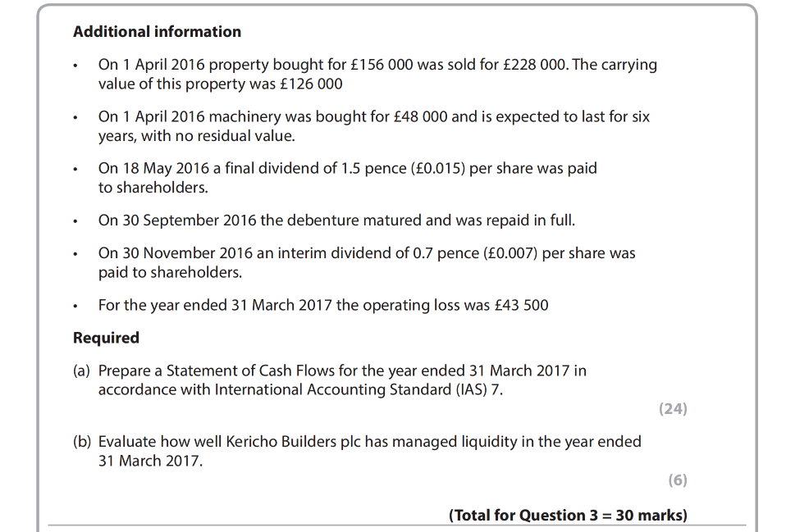The height and width of the screenshot is (532, 795).
Task: Click the (£0.015) final dividend amount
Action: click(x=436, y=168)
